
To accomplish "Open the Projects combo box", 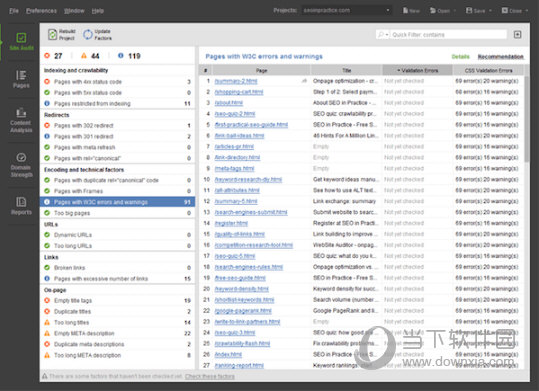I will (x=346, y=10).
